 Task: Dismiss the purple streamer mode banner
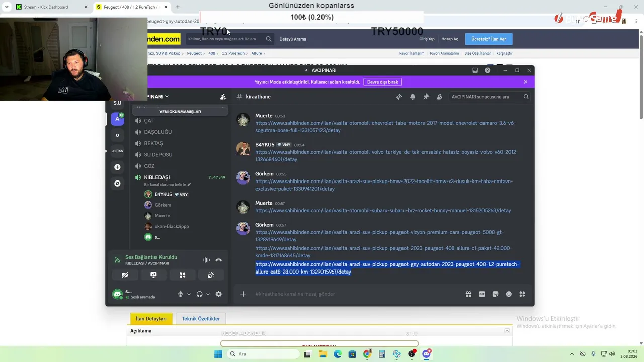click(525, 82)
